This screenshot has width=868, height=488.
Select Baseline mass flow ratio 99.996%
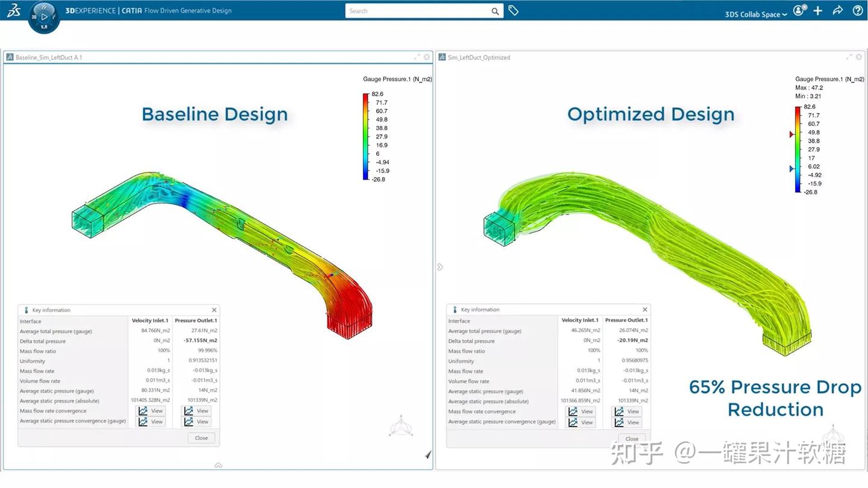click(x=207, y=351)
